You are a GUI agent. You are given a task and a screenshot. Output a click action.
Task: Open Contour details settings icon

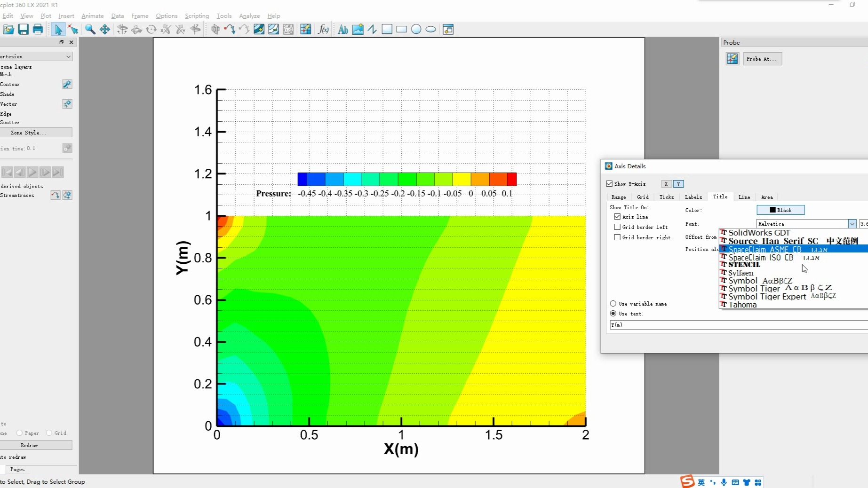[67, 84]
